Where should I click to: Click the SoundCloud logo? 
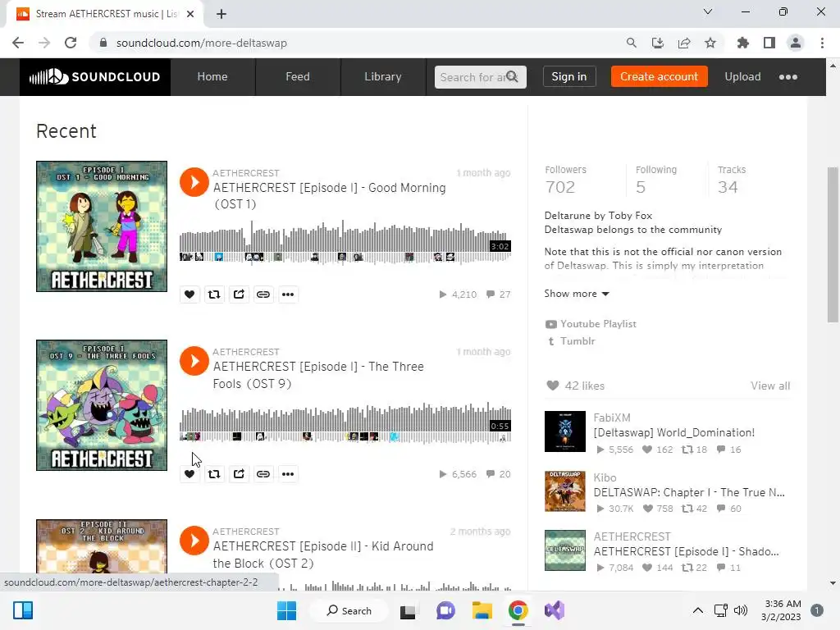95,77
